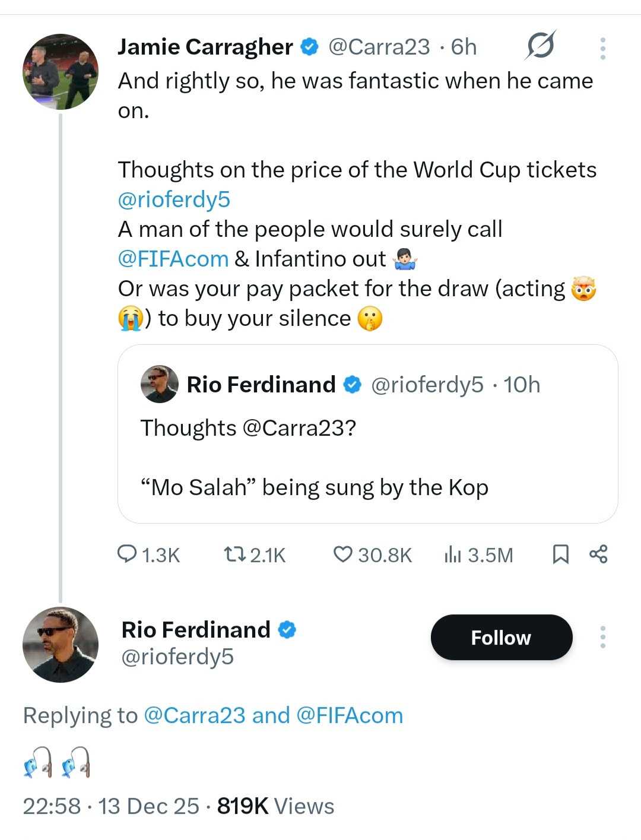Click the @FIFAcom mention in the tweet body
This screenshot has width=641, height=840.
coord(173,259)
